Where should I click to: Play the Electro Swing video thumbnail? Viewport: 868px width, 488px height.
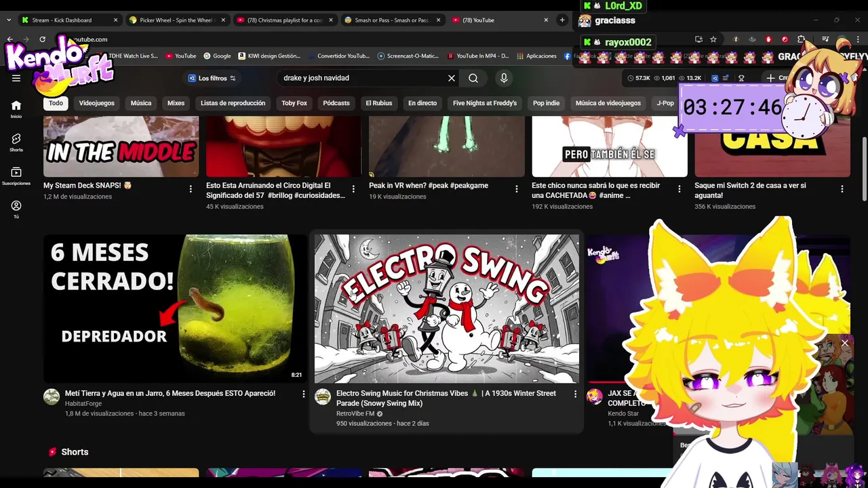click(447, 309)
